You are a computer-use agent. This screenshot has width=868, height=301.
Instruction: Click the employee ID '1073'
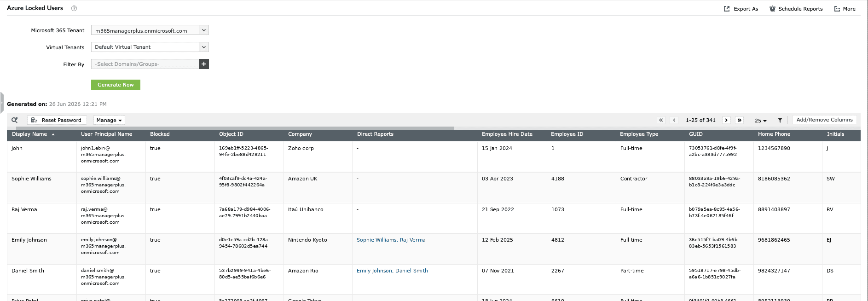coord(558,209)
